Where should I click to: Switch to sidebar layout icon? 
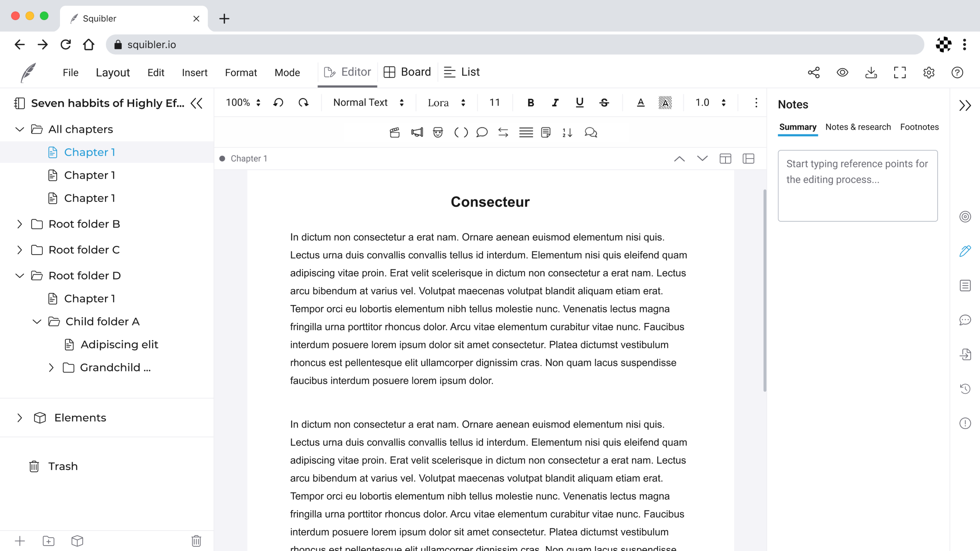point(748,159)
